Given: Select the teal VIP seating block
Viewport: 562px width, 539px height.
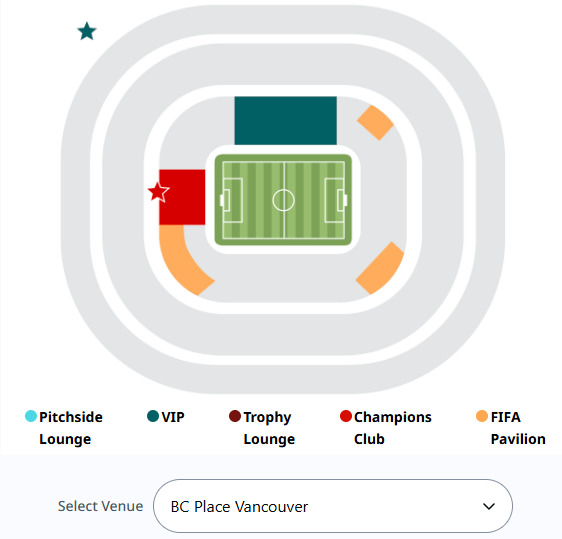Looking at the screenshot, I should coord(285,120).
